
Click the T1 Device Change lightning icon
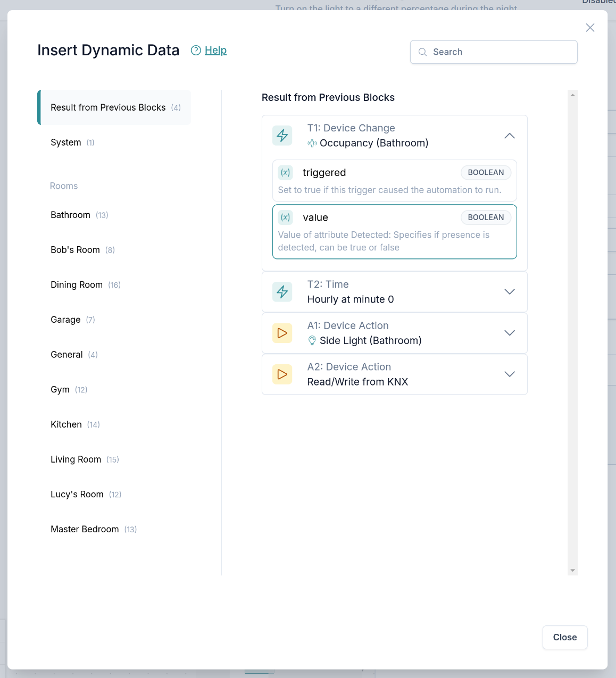[282, 136]
